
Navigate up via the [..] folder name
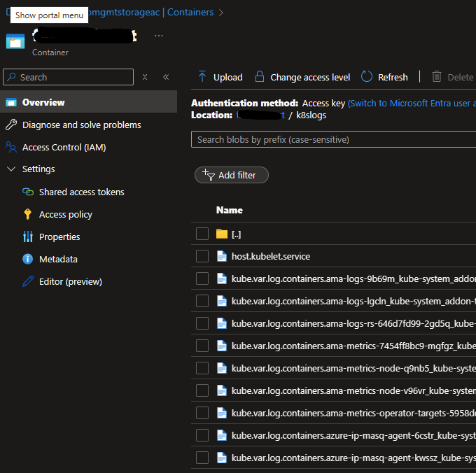[236, 234]
